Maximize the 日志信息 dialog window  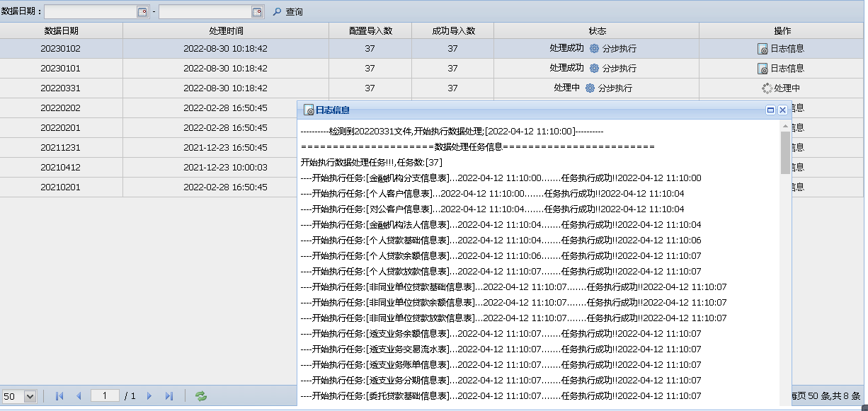770,110
